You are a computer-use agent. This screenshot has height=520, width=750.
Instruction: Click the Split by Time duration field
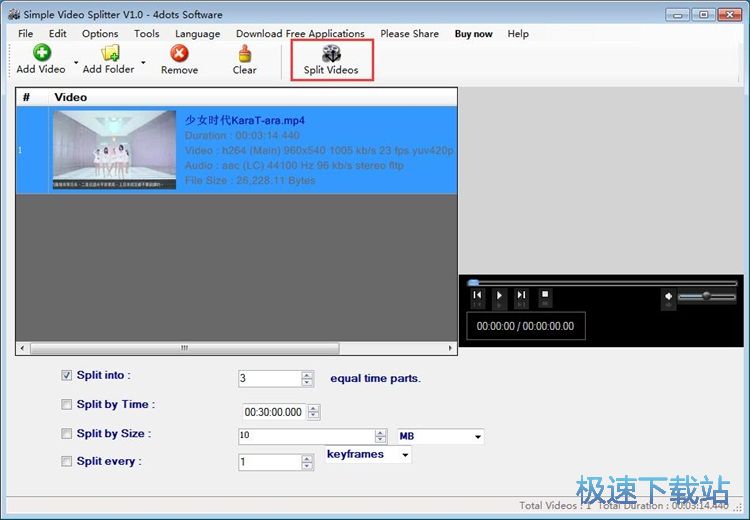click(275, 412)
